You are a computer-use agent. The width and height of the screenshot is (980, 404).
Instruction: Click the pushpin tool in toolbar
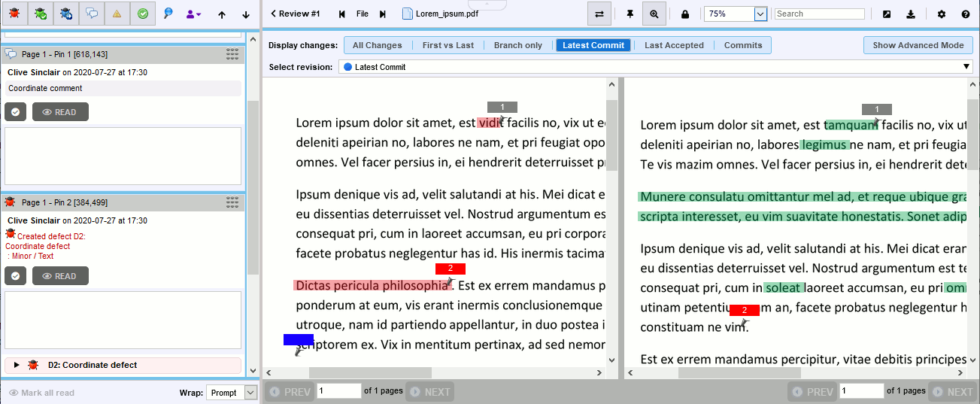tap(630, 14)
